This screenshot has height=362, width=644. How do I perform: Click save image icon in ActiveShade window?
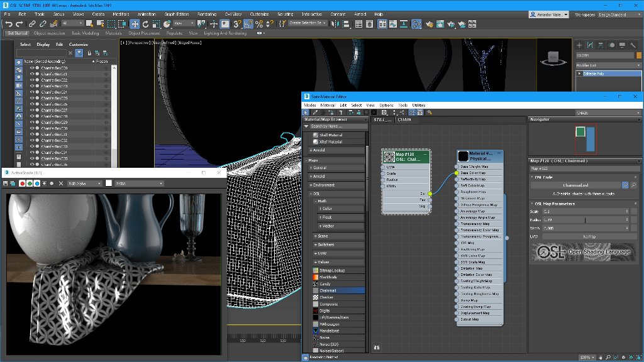coord(5,184)
